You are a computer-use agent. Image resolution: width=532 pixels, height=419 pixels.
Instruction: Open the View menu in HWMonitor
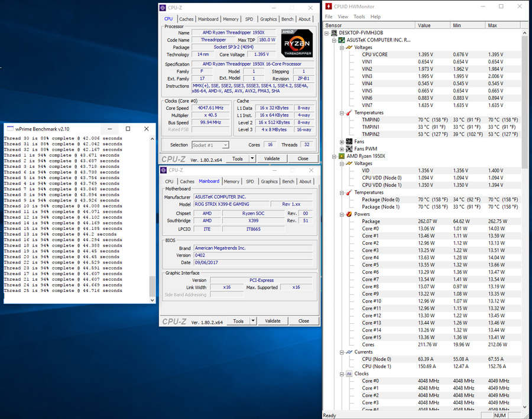(x=343, y=17)
